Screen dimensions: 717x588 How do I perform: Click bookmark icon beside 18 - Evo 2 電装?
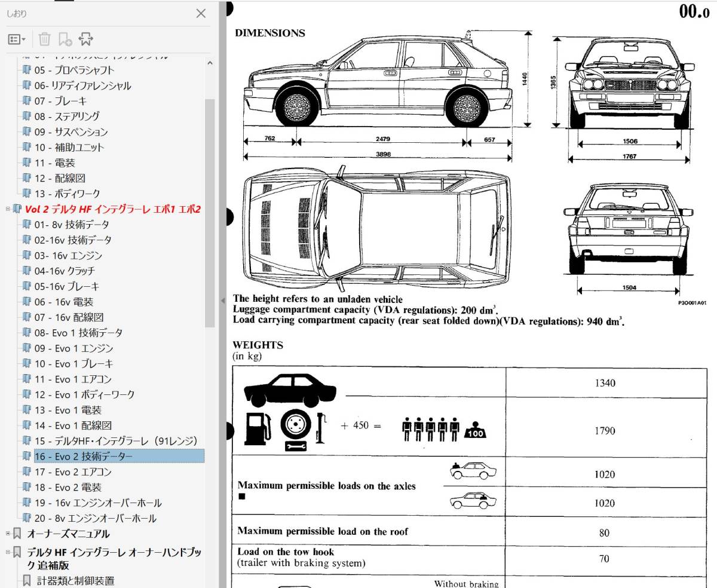(26, 488)
